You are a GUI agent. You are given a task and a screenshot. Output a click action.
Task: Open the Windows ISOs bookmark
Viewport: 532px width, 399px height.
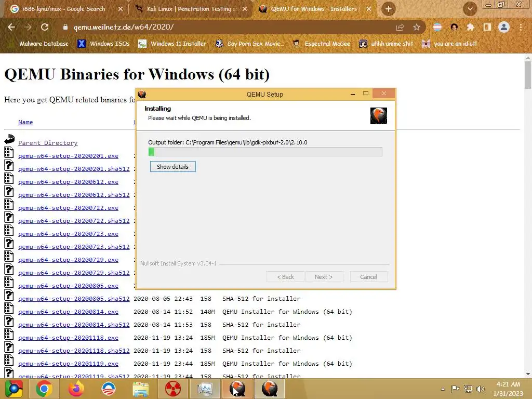tap(103, 44)
